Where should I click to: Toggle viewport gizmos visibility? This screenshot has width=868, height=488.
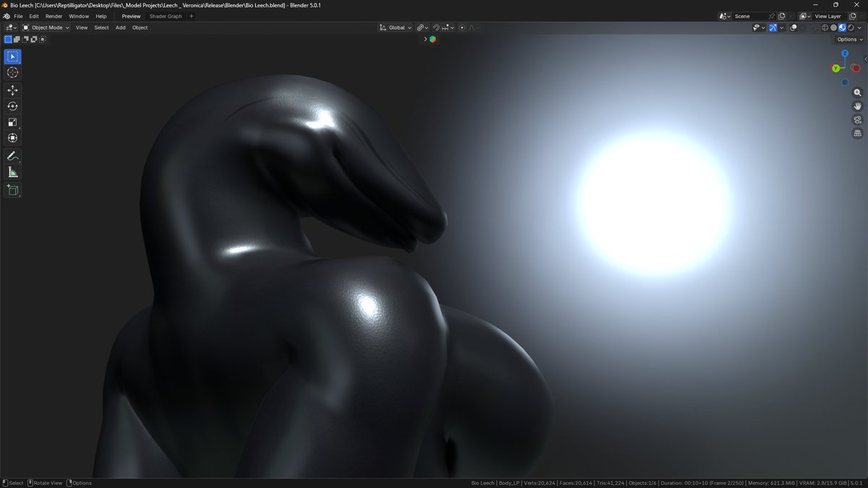pyautogui.click(x=773, y=27)
